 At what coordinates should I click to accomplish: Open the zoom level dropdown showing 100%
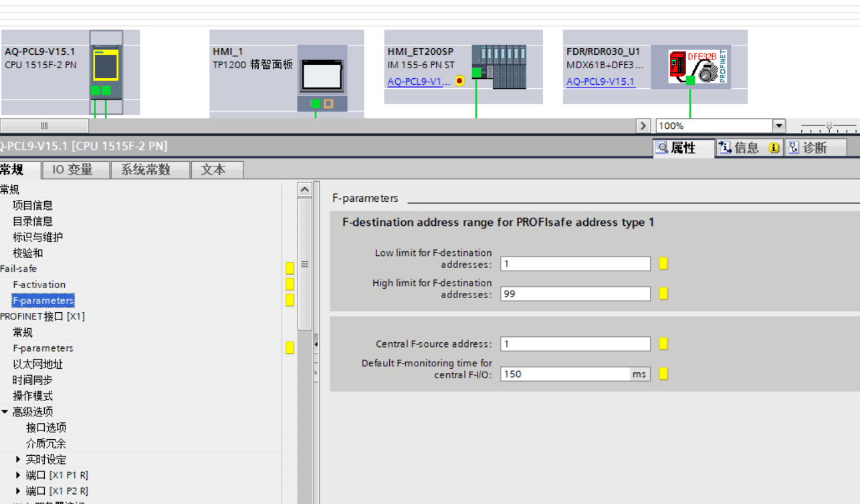pyautogui.click(x=778, y=126)
